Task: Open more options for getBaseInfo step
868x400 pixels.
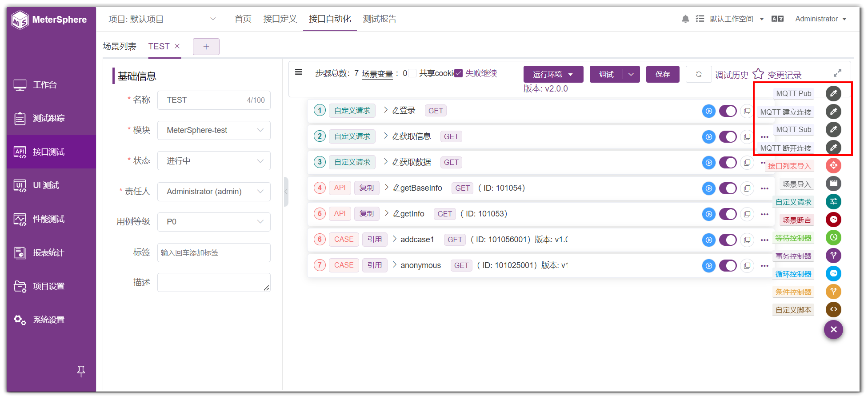Action: point(764,188)
